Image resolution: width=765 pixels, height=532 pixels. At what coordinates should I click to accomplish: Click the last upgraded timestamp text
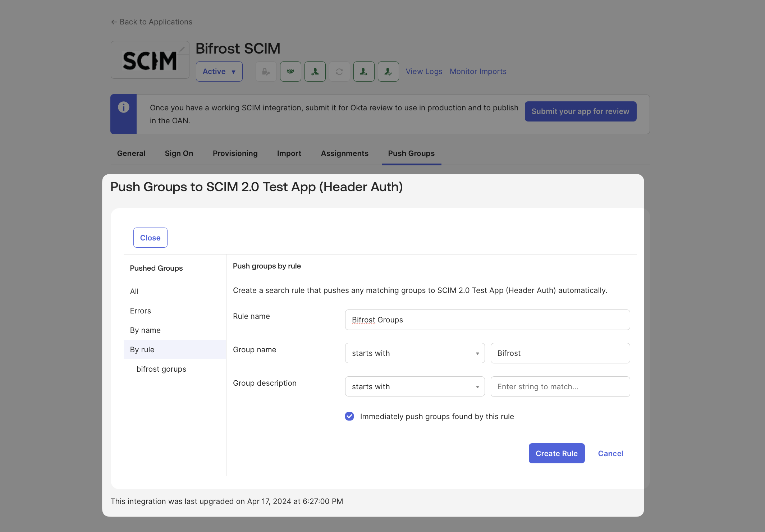pyautogui.click(x=227, y=501)
